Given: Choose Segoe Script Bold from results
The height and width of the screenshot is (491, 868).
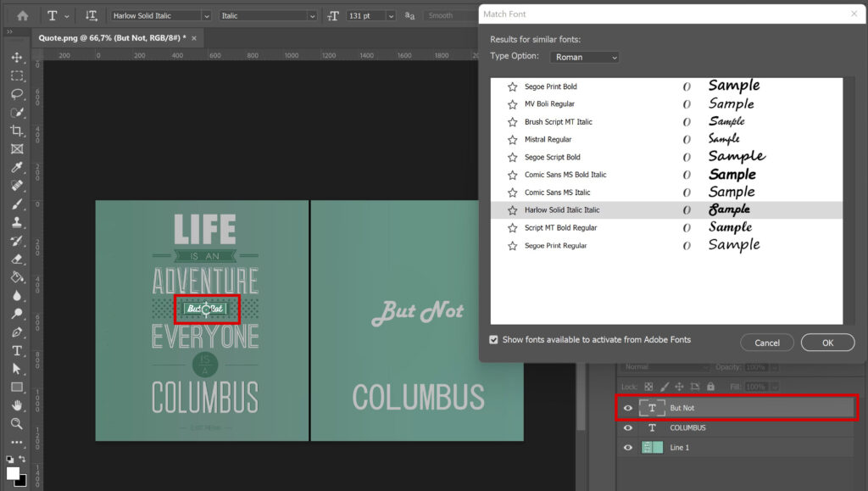Looking at the screenshot, I should click(666, 157).
